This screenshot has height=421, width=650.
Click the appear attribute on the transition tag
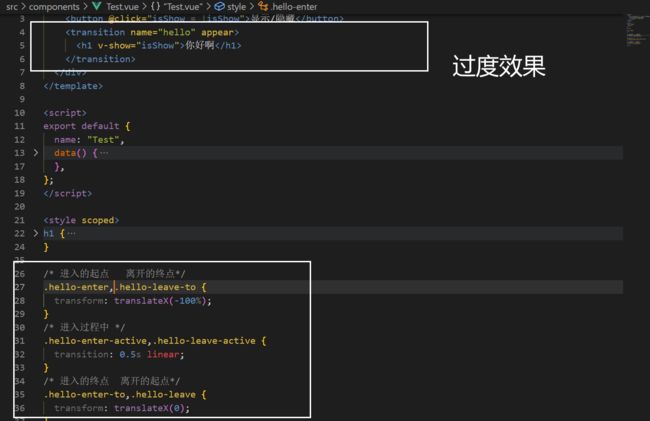click(218, 32)
